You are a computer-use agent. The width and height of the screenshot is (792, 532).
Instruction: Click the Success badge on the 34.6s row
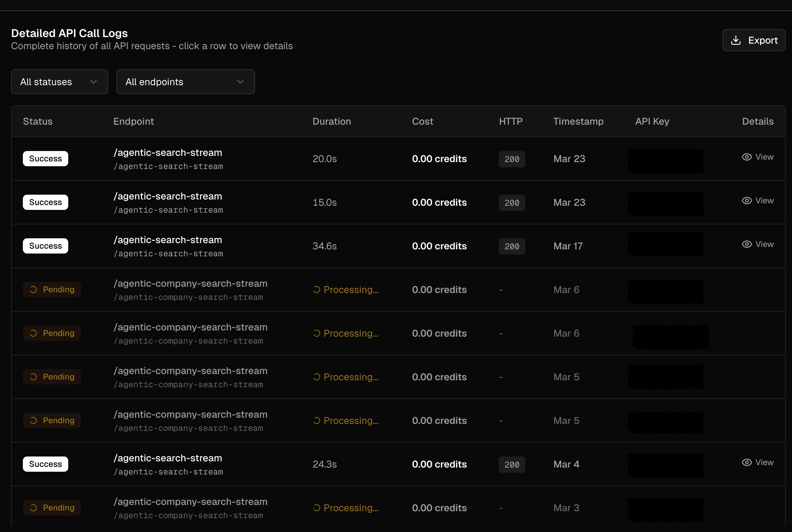point(45,246)
